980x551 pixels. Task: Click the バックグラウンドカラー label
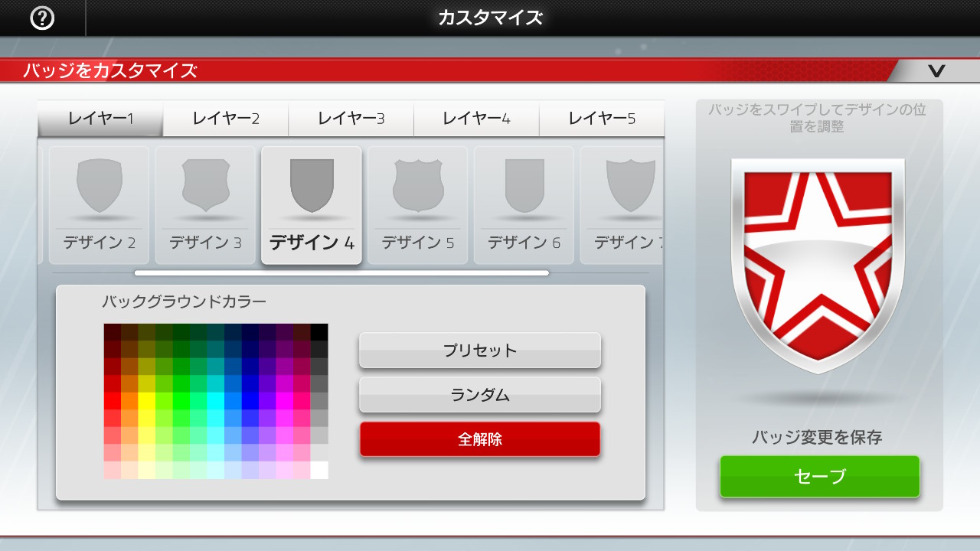pos(185,302)
